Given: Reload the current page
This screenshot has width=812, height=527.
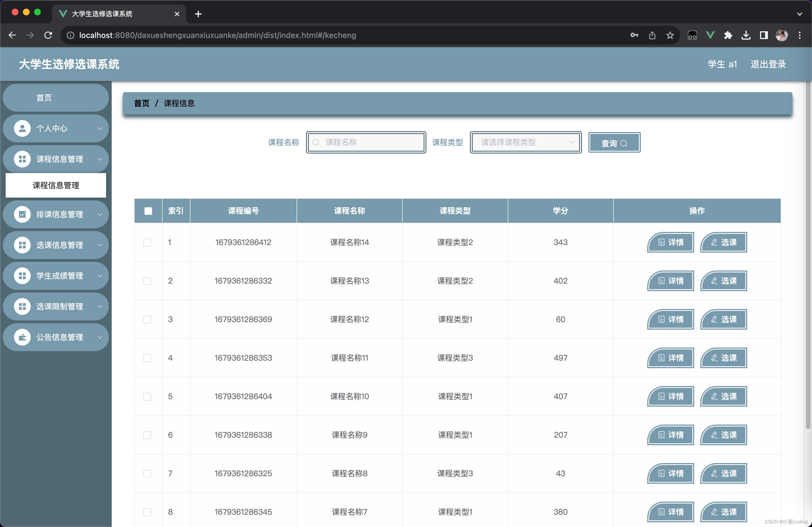Looking at the screenshot, I should [48, 35].
